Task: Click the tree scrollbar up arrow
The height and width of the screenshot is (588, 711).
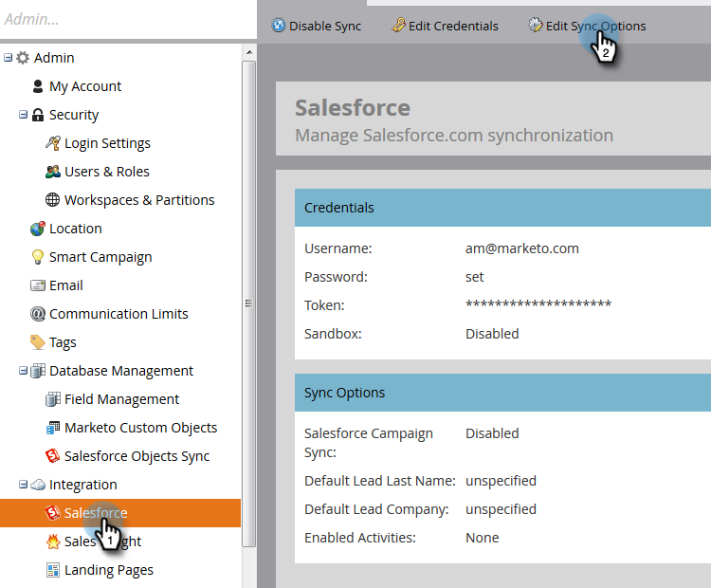Action: pyautogui.click(x=249, y=52)
